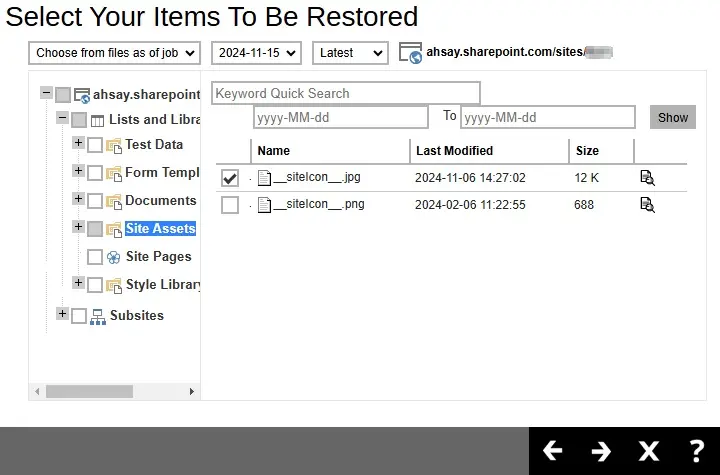Expand the Test Data node
Image resolution: width=720 pixels, height=475 pixels.
[78, 143]
